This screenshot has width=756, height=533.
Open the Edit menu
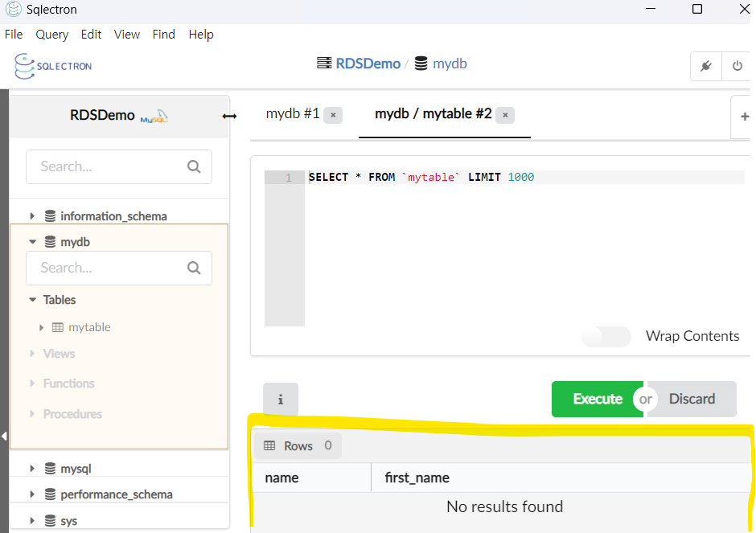click(x=91, y=35)
